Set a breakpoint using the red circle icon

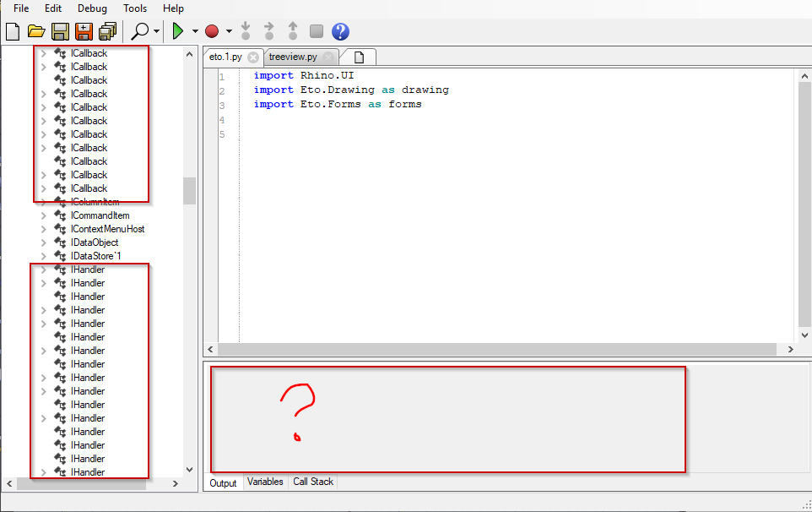[x=213, y=30]
